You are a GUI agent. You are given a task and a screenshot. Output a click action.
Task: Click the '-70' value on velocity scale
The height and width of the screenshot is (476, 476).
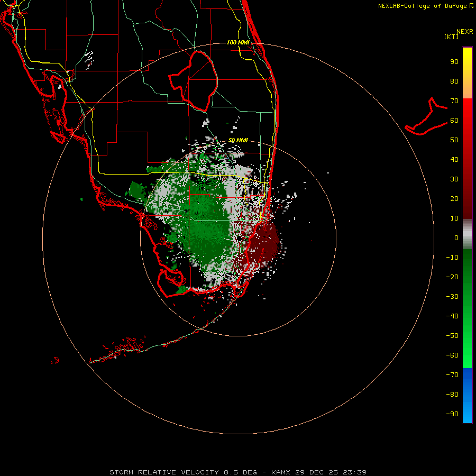pyautogui.click(x=452, y=374)
